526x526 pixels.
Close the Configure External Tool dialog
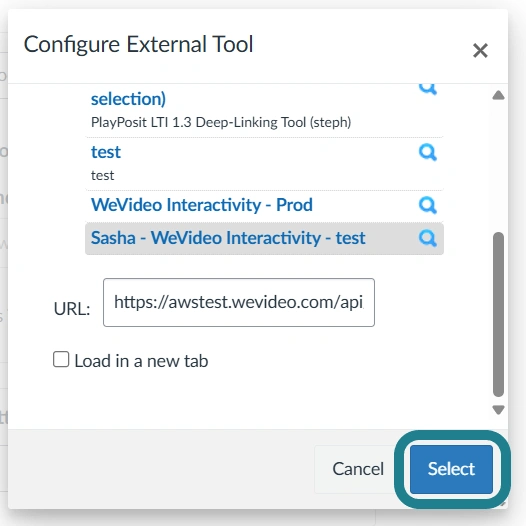tap(480, 51)
